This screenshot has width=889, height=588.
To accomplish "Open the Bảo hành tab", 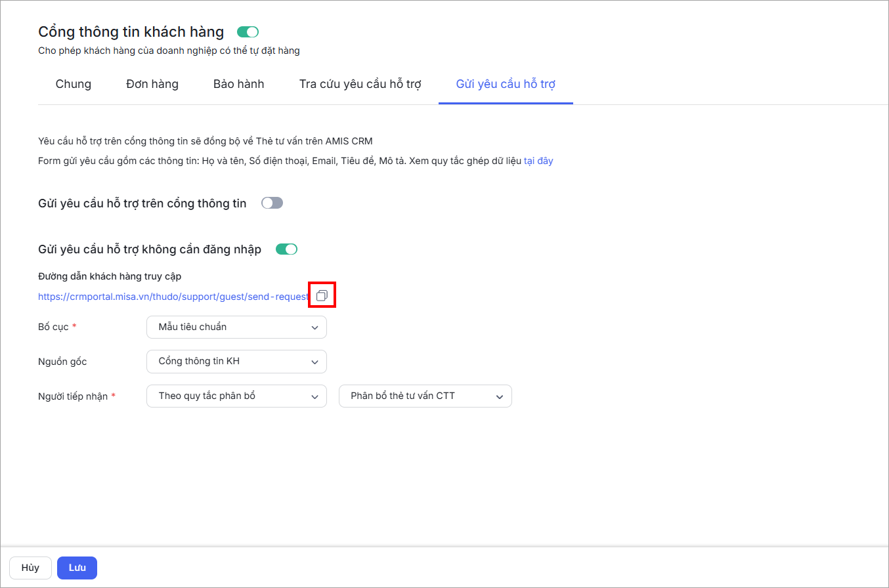I will pos(239,84).
